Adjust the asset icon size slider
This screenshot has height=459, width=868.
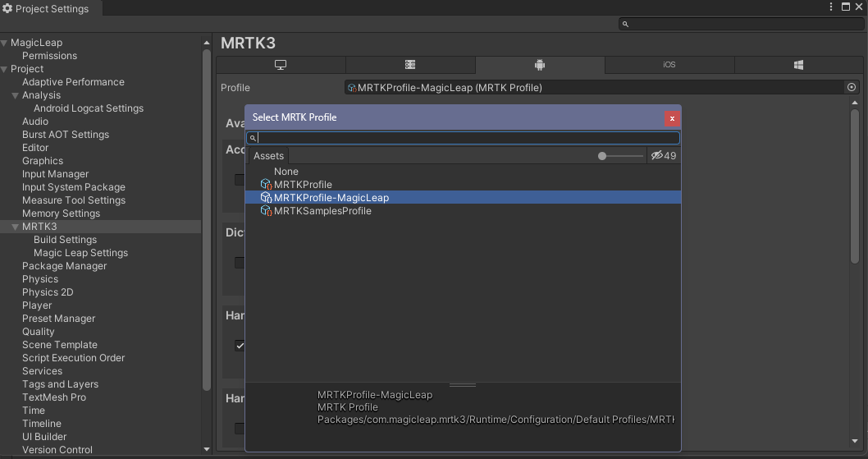pyautogui.click(x=602, y=156)
